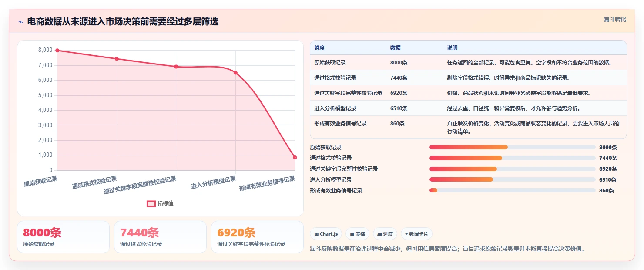The height and width of the screenshot is (270, 644).
Task: Select the 漏斗转化 tag
Action: point(614,19)
